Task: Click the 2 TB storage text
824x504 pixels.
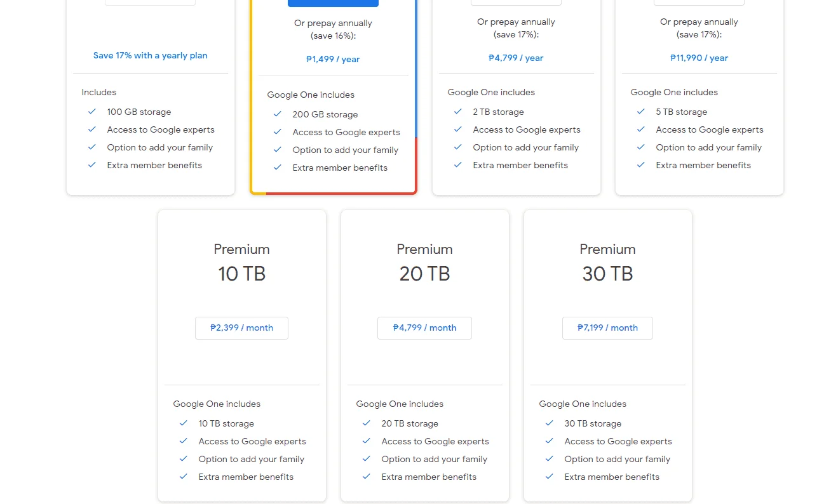Action: [499, 112]
